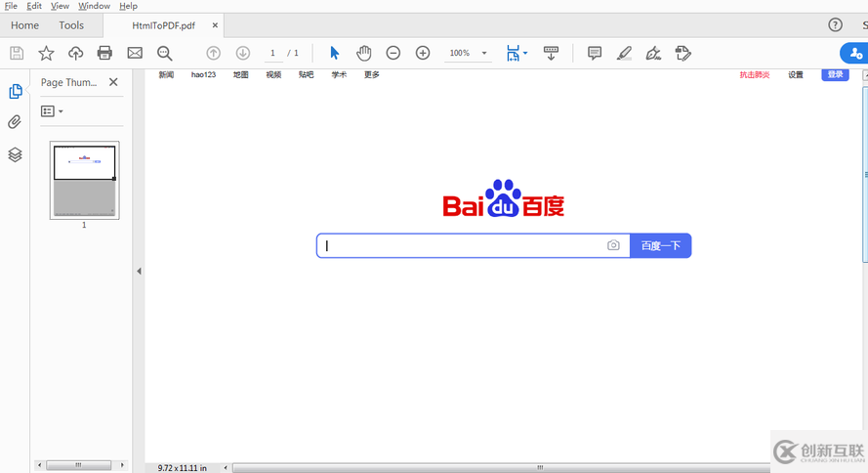868x473 pixels.
Task: Click the 视频 link
Action: tap(273, 75)
